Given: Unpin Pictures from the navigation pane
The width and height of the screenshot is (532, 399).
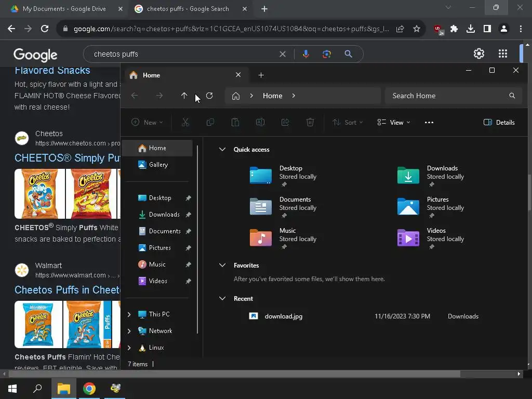Looking at the screenshot, I should (188, 248).
